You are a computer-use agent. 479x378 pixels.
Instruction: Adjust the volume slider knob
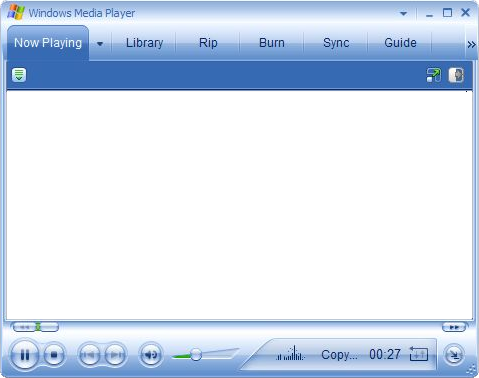coord(196,355)
